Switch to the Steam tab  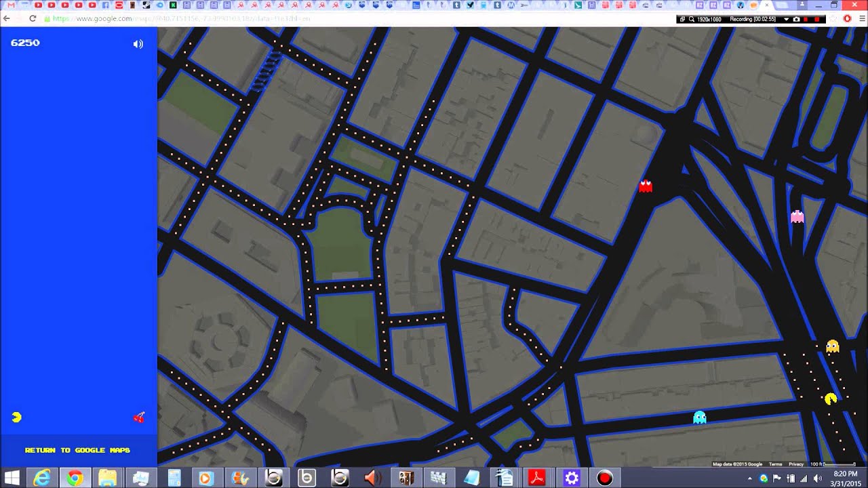pos(146,5)
